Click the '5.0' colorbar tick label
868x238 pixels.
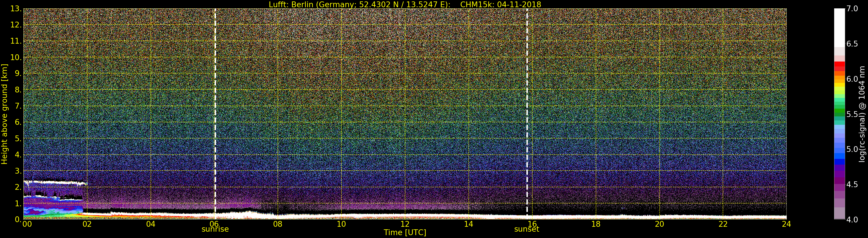point(852,149)
